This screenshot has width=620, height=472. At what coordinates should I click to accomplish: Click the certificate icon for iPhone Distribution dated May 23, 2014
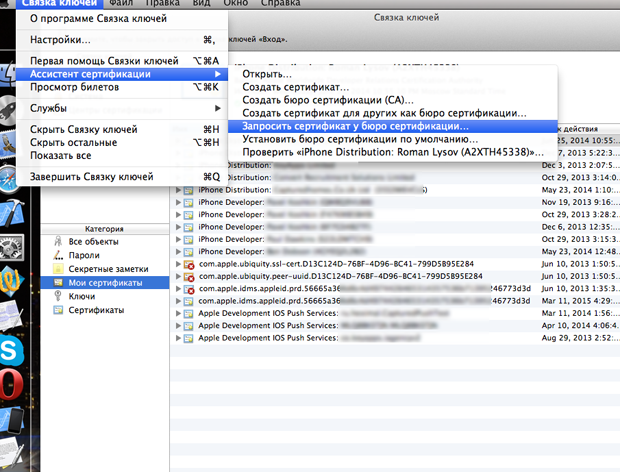(x=189, y=191)
